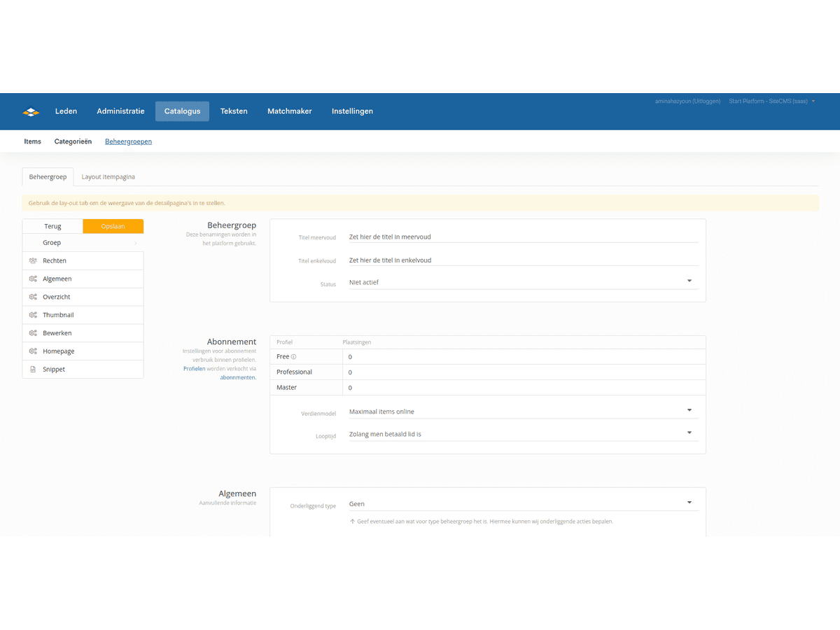This screenshot has width=840, height=630.
Task: Click the gears icon beside Algemeen
Action: [33, 279]
